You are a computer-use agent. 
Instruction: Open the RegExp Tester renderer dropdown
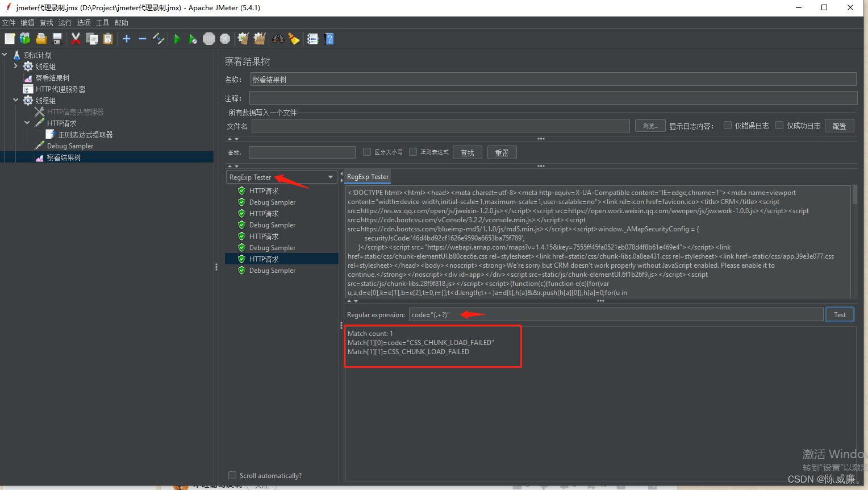pos(282,177)
